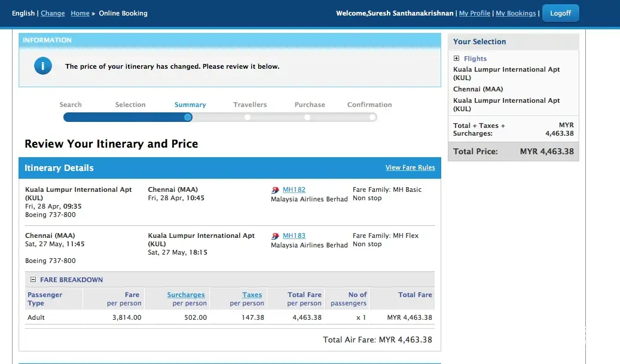Click the Summary step marker on progress bar
This screenshot has height=364, width=620.
(188, 117)
